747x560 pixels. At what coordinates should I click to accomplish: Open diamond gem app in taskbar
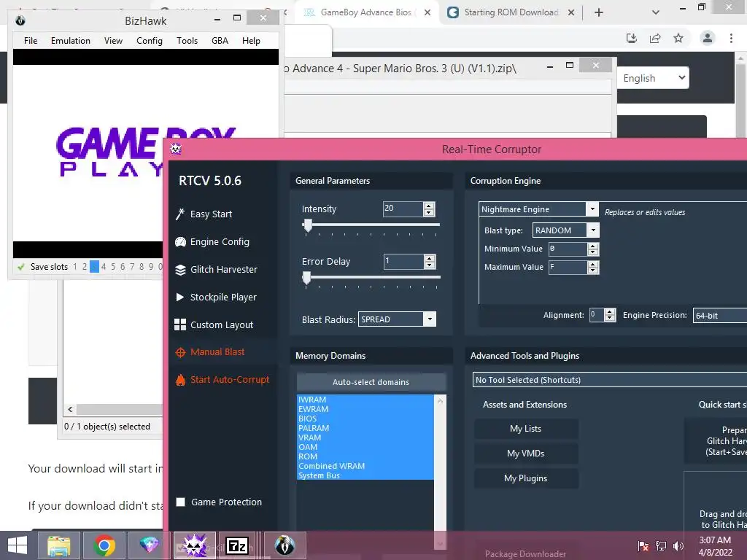click(x=149, y=545)
